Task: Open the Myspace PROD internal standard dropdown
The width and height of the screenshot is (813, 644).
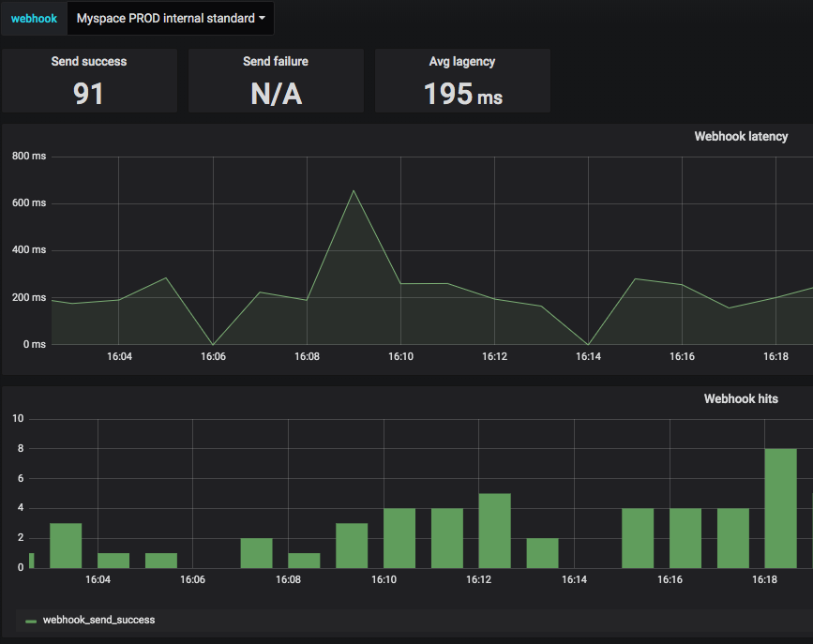Action: [x=171, y=19]
